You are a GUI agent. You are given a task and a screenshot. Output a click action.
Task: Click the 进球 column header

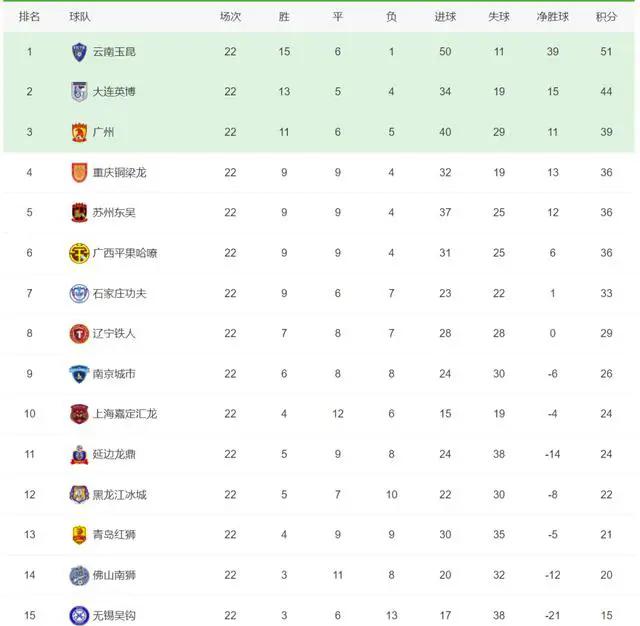pyautogui.click(x=445, y=17)
